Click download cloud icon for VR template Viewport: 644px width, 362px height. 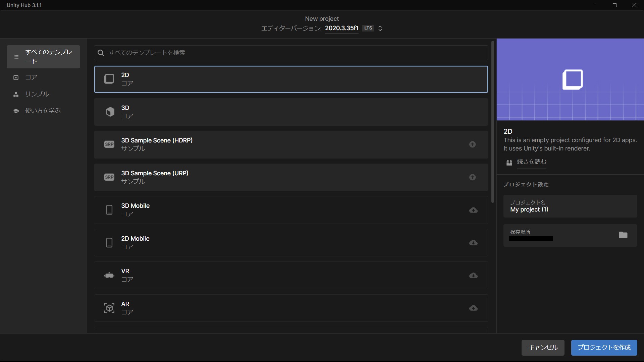tap(473, 276)
